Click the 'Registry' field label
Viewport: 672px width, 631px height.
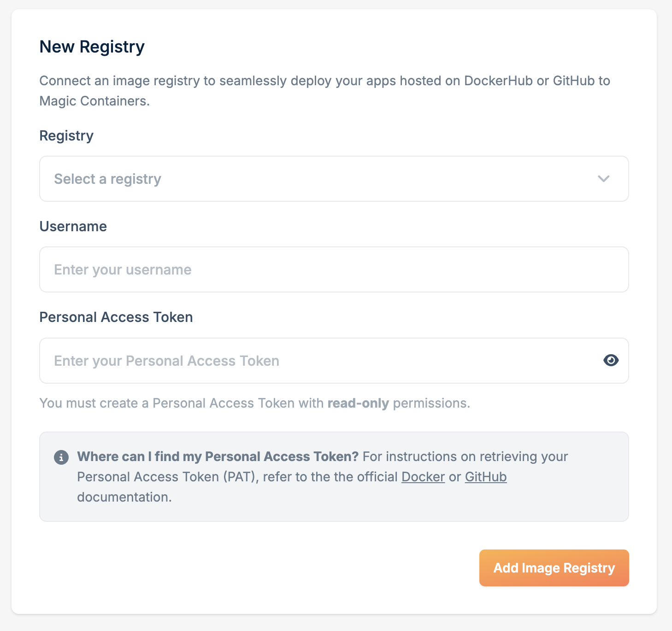(66, 136)
